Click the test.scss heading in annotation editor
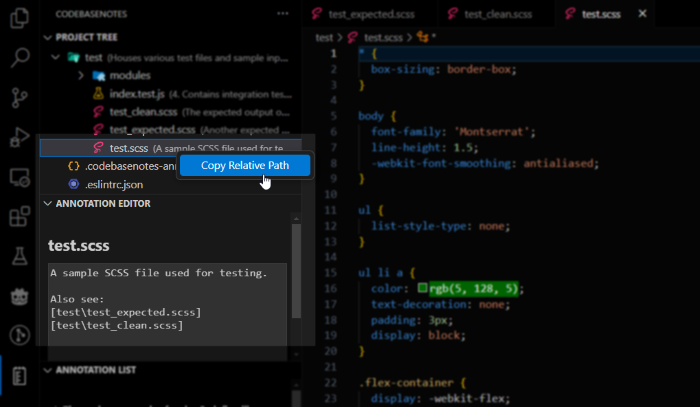The image size is (700, 407). [79, 245]
